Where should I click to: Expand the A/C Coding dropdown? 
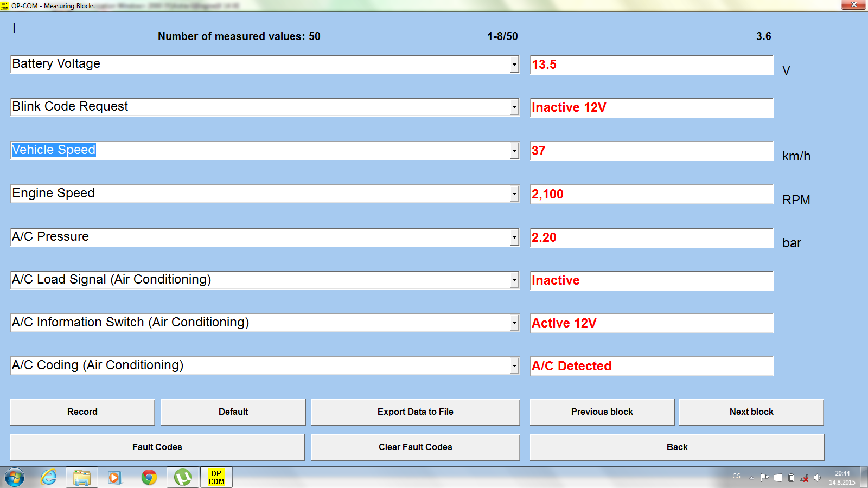point(514,366)
